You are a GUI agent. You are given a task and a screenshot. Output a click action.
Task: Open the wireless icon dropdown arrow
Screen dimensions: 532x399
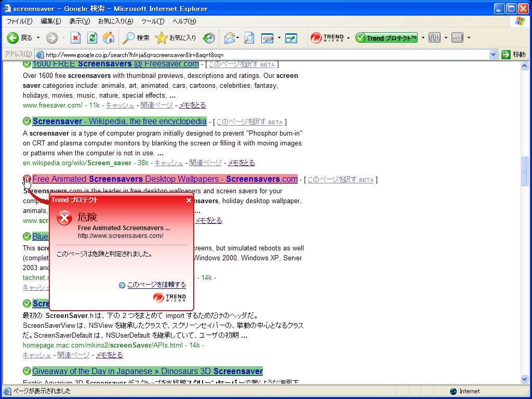click(445, 37)
